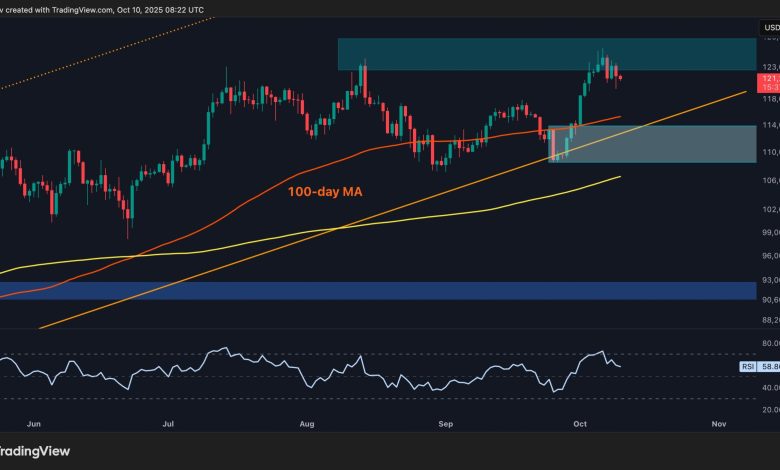Image resolution: width=780 pixels, height=470 pixels.
Task: Click the Nov label on time axis
Action: point(717,425)
